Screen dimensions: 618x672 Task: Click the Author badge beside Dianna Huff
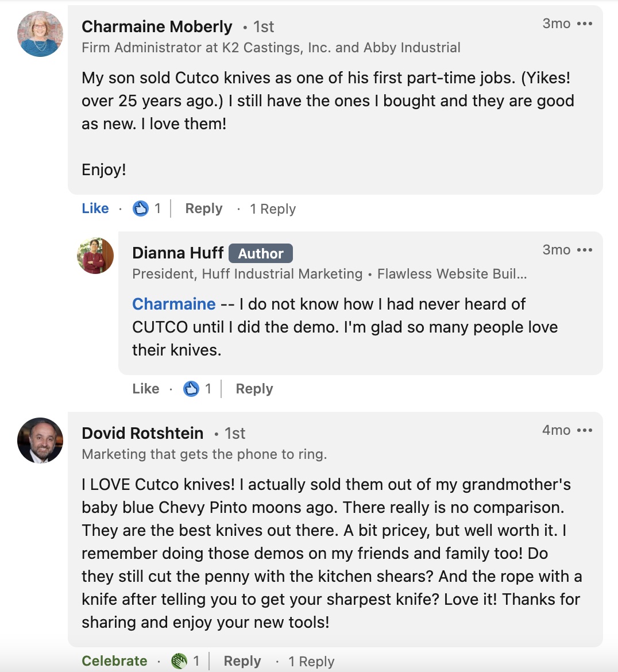[x=261, y=253]
